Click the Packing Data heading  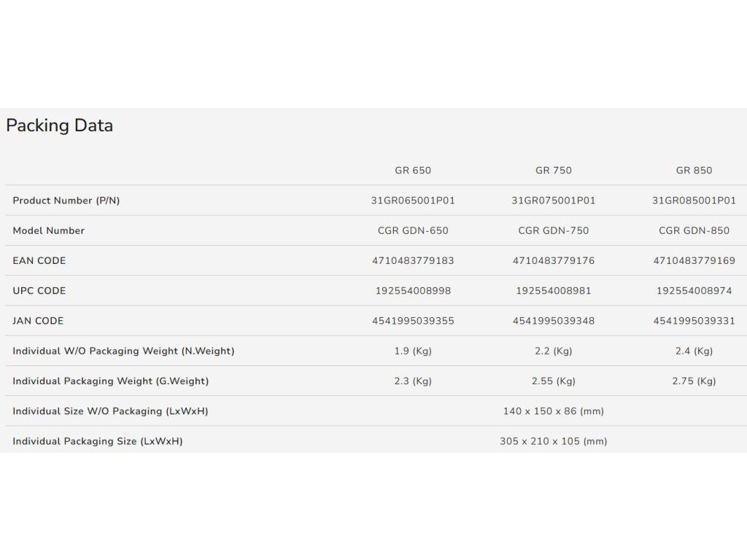59,125
